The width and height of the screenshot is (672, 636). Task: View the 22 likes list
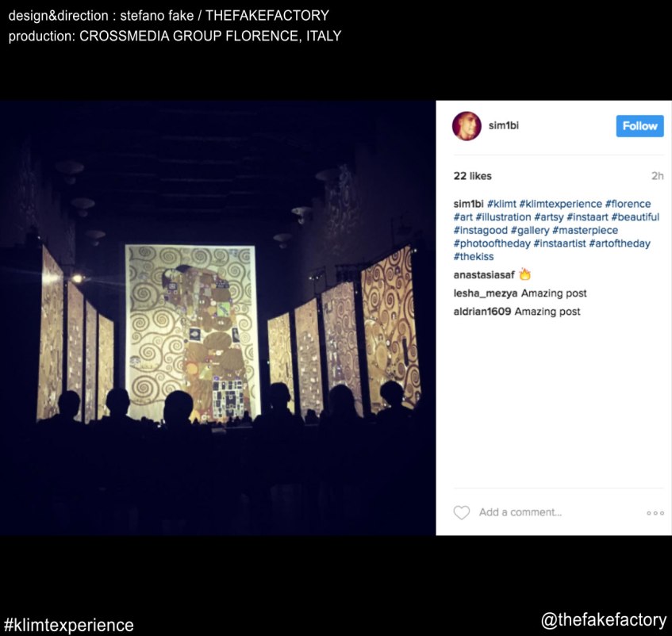pos(472,176)
